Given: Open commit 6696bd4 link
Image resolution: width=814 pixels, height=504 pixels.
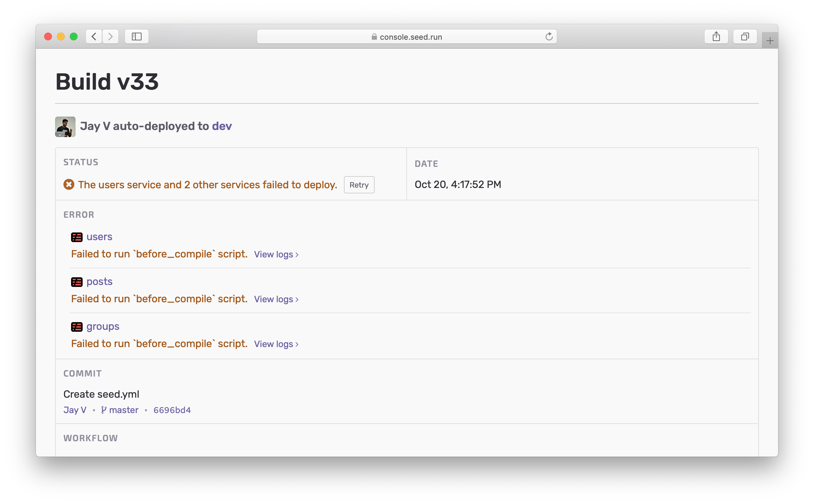Looking at the screenshot, I should coord(172,410).
